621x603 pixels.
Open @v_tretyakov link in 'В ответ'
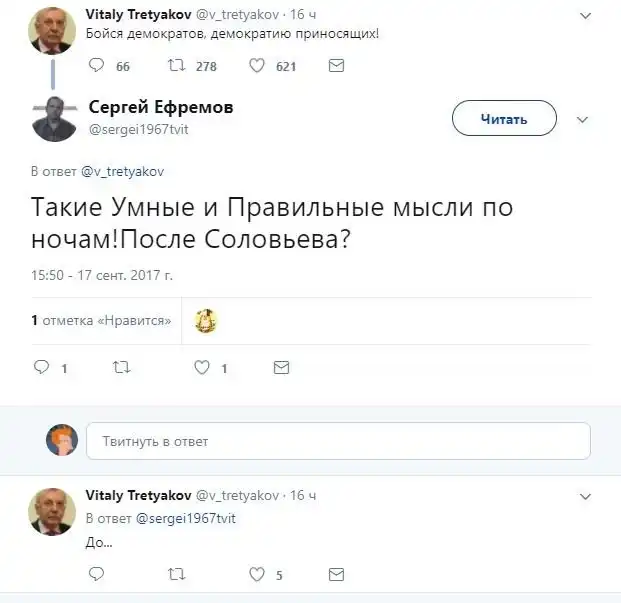(x=122, y=171)
